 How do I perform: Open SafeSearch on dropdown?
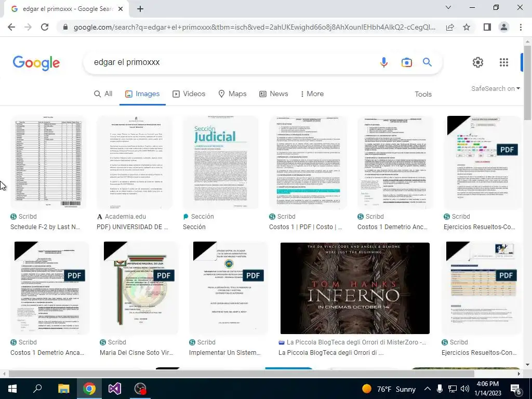[x=495, y=88]
